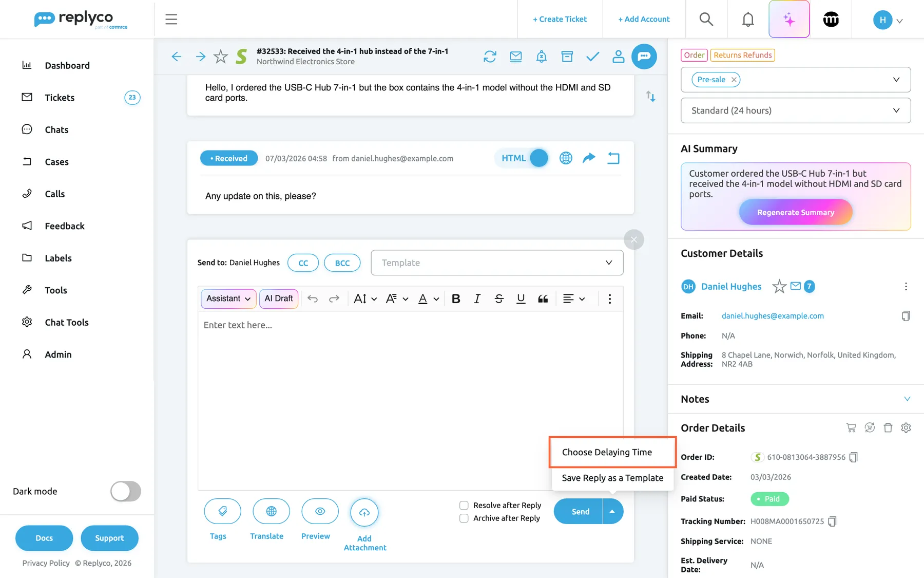The height and width of the screenshot is (578, 924).
Task: Enable Dark mode switch
Action: click(x=126, y=491)
